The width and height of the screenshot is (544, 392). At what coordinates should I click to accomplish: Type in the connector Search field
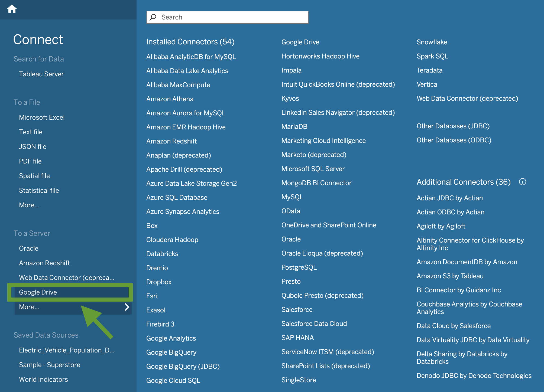click(233, 17)
